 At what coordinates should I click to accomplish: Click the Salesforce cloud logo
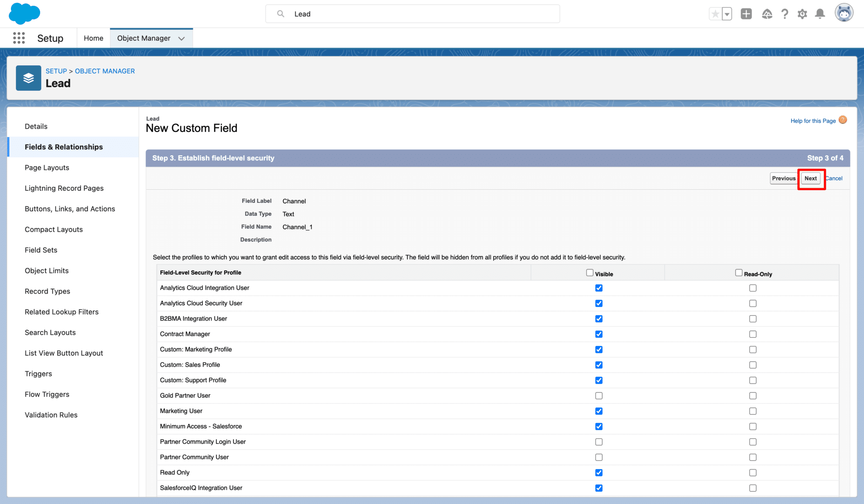pyautogui.click(x=24, y=13)
